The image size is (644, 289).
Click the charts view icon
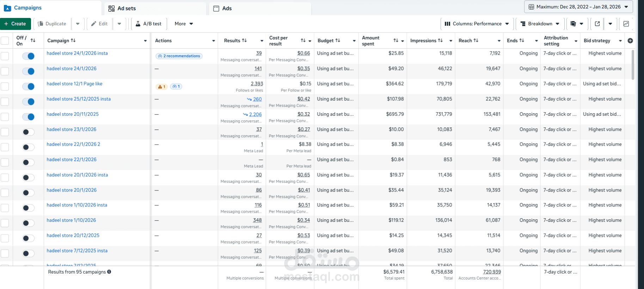click(x=626, y=24)
